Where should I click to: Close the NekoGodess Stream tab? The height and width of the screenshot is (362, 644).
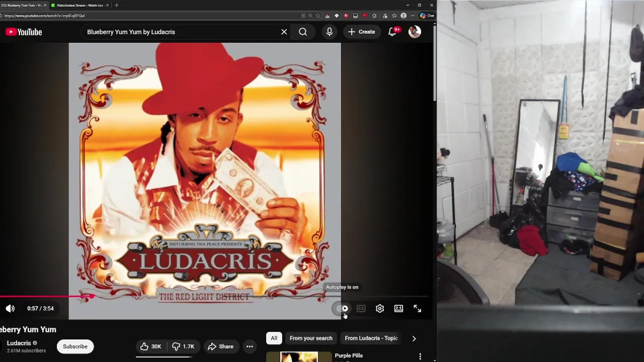coord(107,5)
